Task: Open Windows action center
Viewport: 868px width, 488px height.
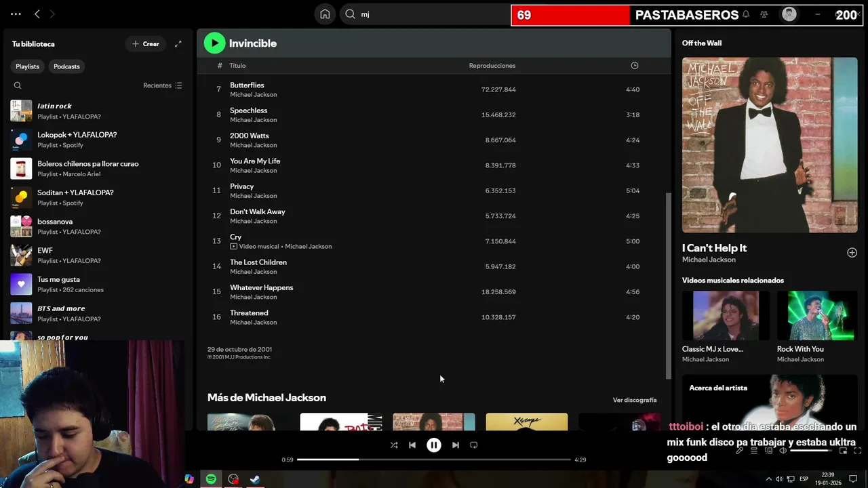Action: coord(853,479)
